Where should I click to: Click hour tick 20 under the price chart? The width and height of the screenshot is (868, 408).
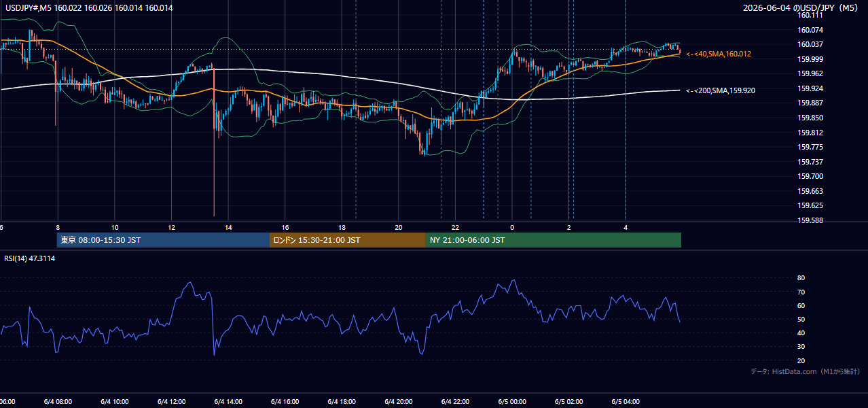coord(399,228)
